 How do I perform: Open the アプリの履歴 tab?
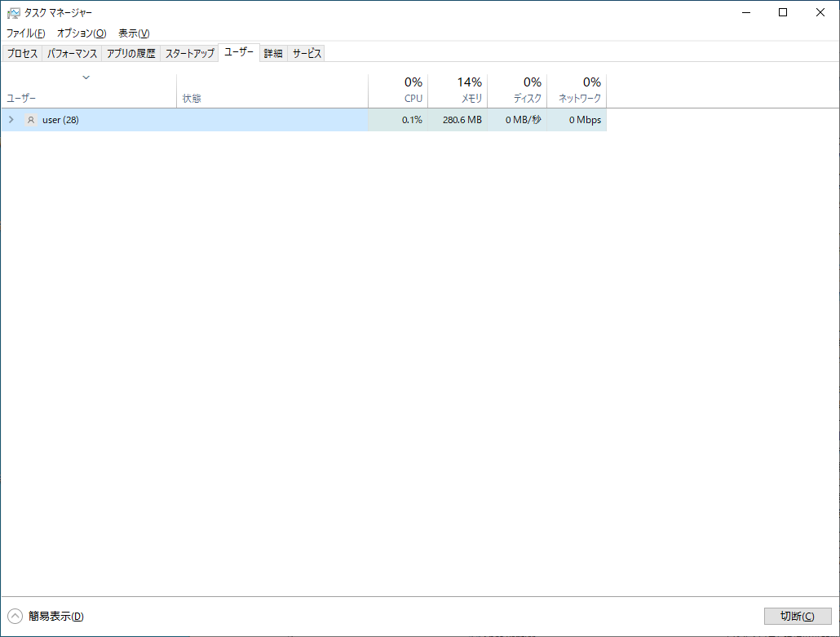pyautogui.click(x=130, y=54)
